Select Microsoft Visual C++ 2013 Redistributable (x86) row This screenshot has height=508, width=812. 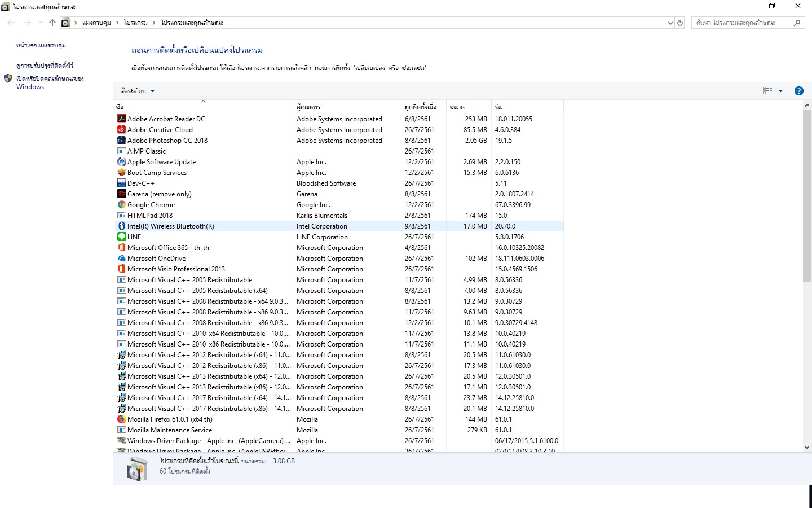(339, 387)
